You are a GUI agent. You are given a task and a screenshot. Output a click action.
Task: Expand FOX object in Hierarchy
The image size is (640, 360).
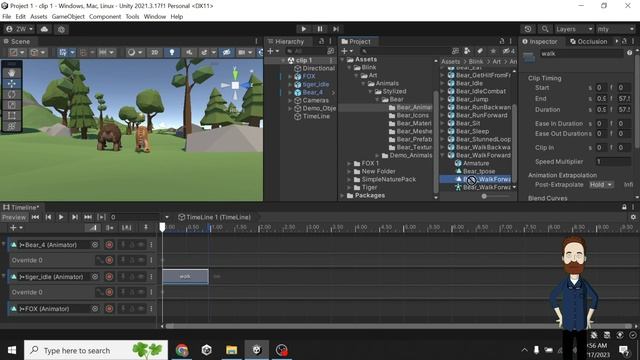pos(290,76)
